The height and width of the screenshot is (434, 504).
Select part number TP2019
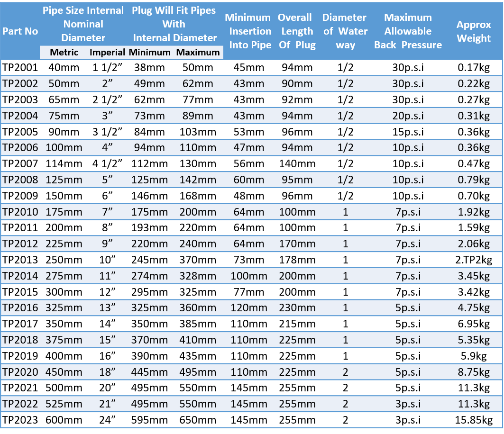[20, 356]
